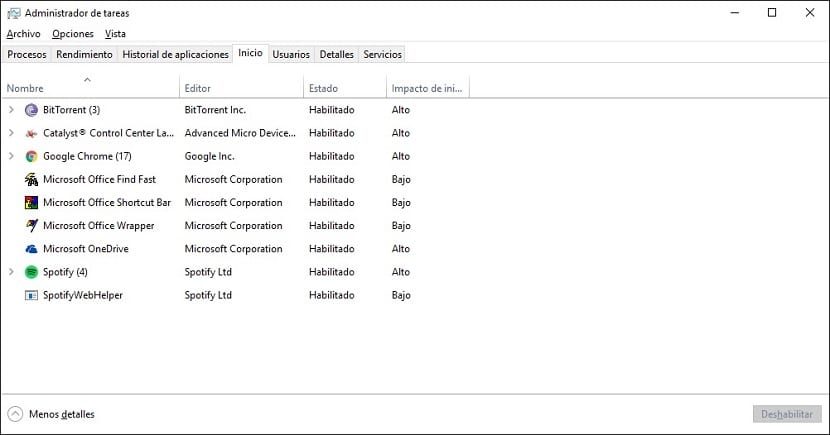Click the BitTorrent app icon

[x=32, y=110]
